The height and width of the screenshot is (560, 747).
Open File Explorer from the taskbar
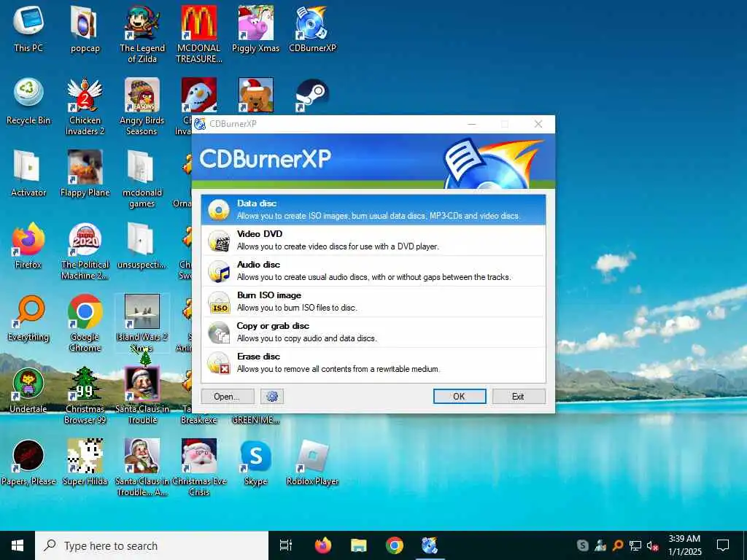pos(359,545)
